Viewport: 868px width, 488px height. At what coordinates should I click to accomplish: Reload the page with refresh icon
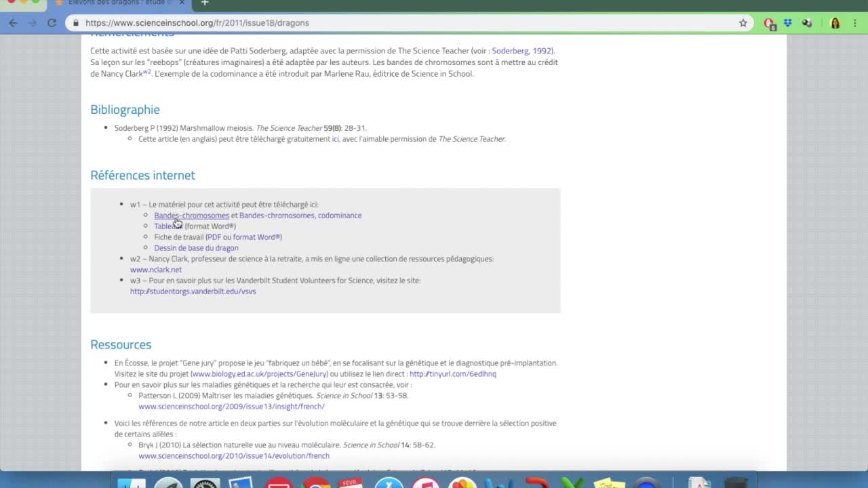point(52,23)
